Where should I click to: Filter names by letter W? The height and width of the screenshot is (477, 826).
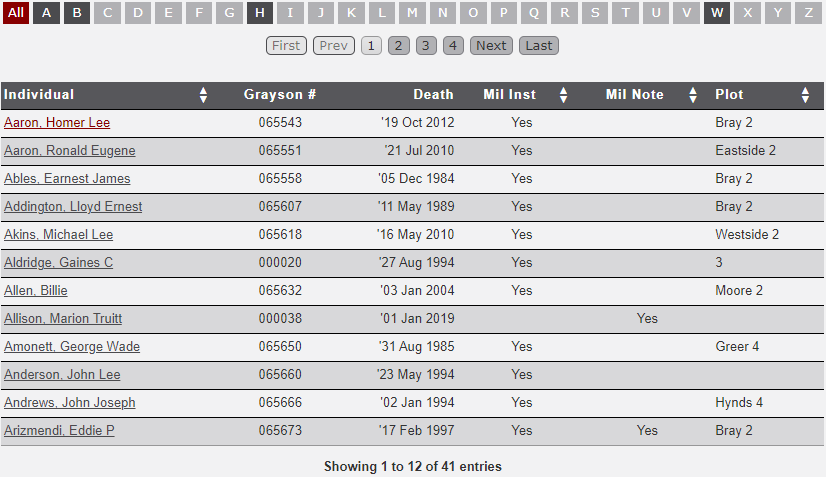point(716,13)
